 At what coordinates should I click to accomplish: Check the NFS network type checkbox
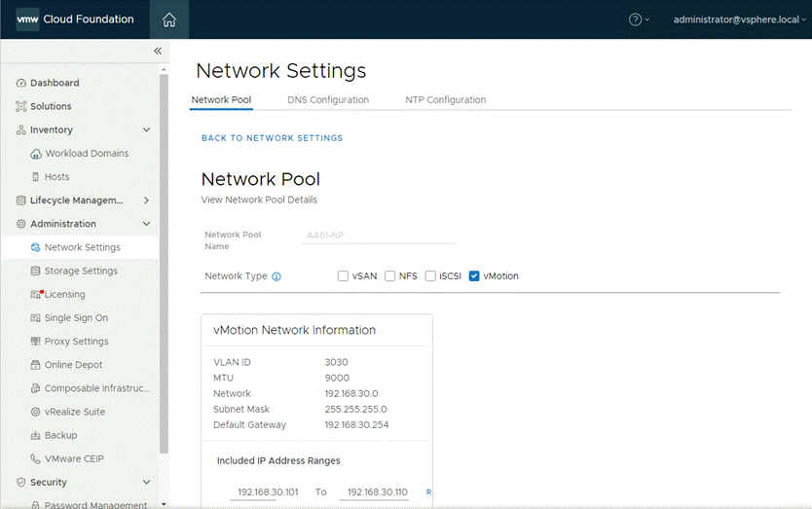389,276
